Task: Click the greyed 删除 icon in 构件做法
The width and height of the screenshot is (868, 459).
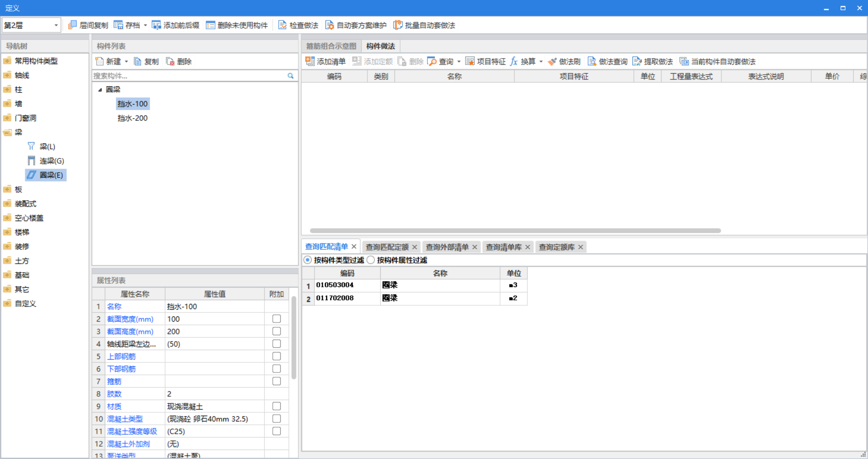Action: (x=402, y=61)
